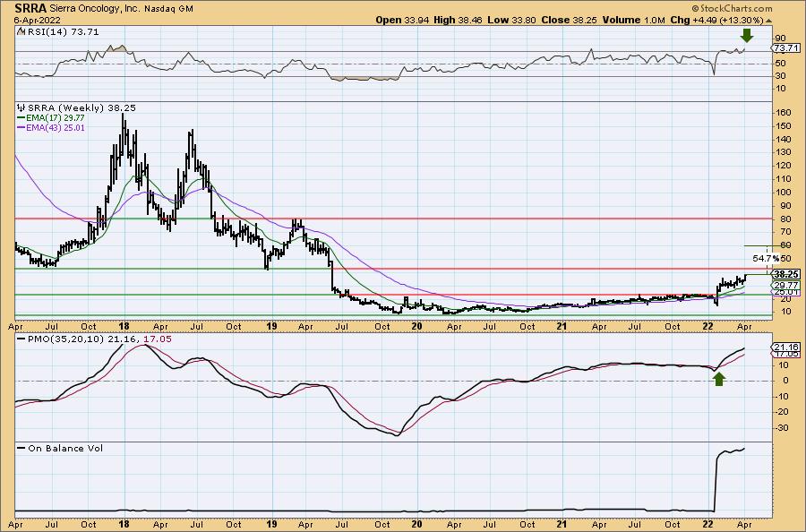Select the Sierra Oncology, Inc. company name
The image size is (806, 532).
tap(94, 9)
